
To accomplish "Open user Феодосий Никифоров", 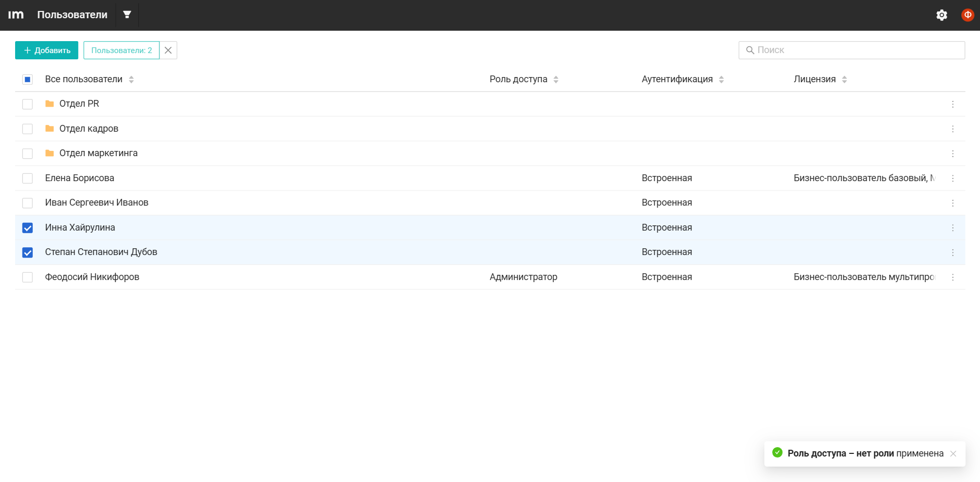I will [92, 277].
